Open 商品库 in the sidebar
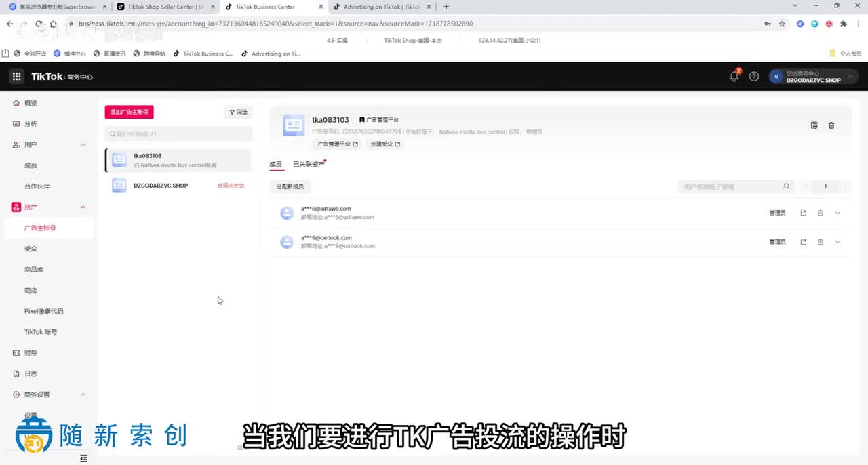The image size is (868, 465). tap(34, 270)
